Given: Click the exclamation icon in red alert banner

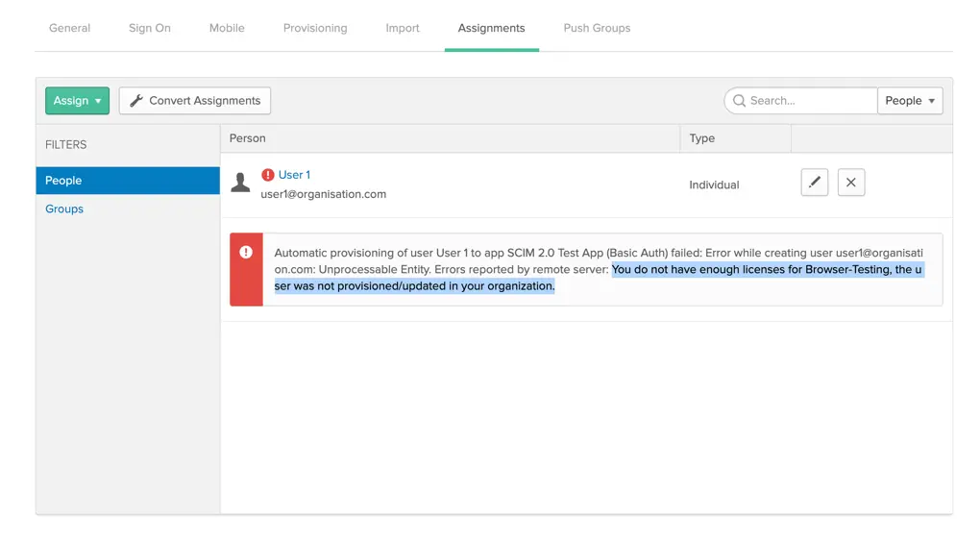Looking at the screenshot, I should (246, 253).
